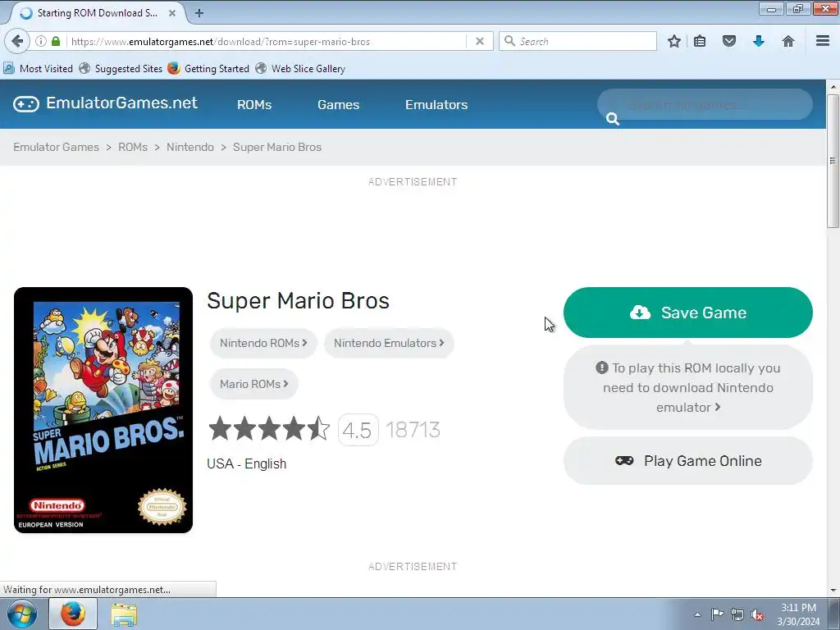Open Most Visited bookmark folder

tap(38, 69)
